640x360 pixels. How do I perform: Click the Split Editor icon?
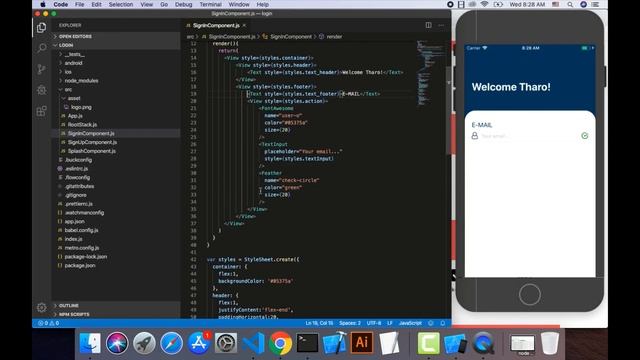coord(428,25)
